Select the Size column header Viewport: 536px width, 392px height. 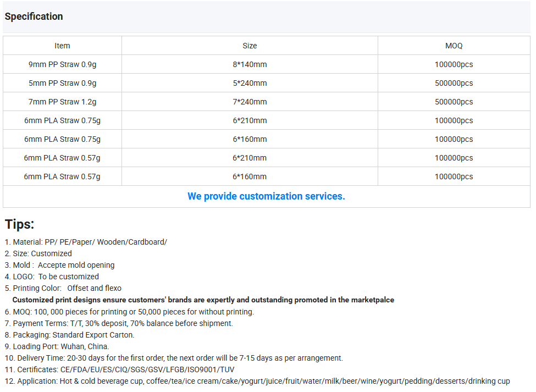click(250, 46)
